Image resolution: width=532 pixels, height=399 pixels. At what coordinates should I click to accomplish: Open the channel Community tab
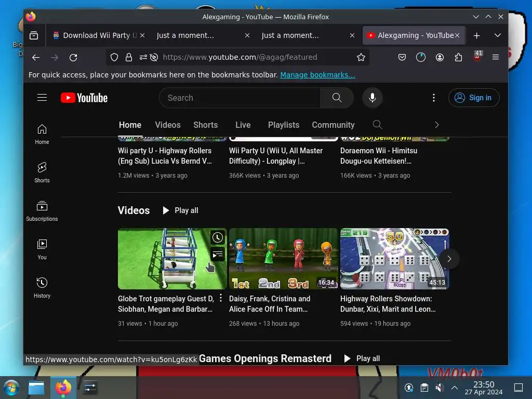point(333,125)
